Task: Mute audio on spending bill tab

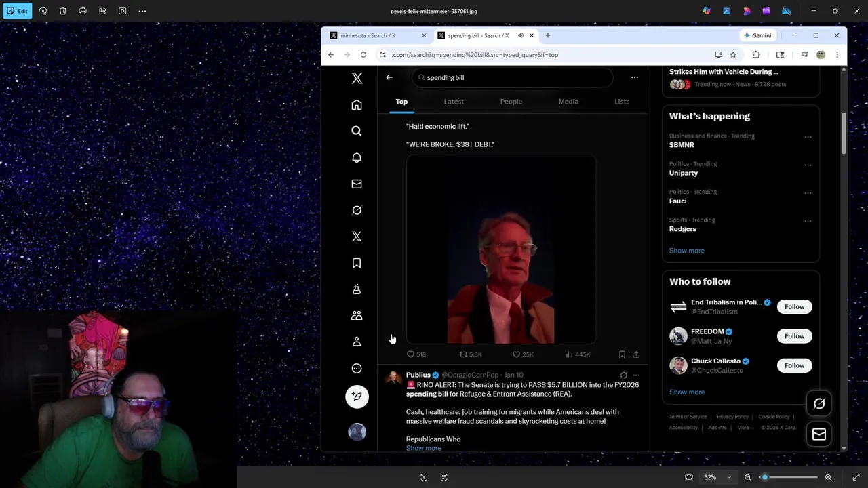Action: (520, 35)
